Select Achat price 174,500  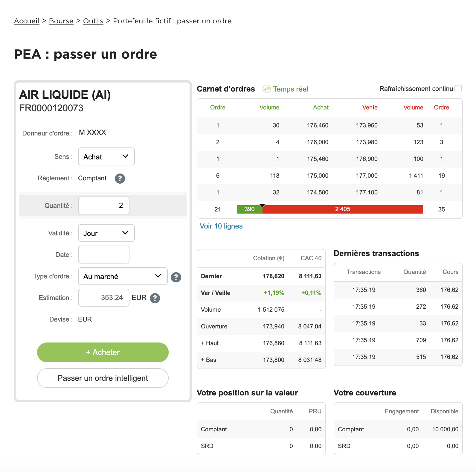(318, 192)
